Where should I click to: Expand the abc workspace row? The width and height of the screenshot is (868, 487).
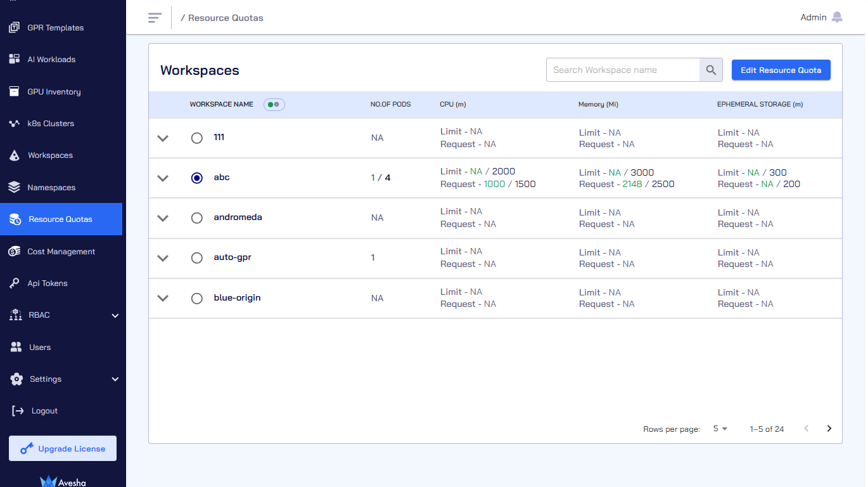click(x=163, y=178)
